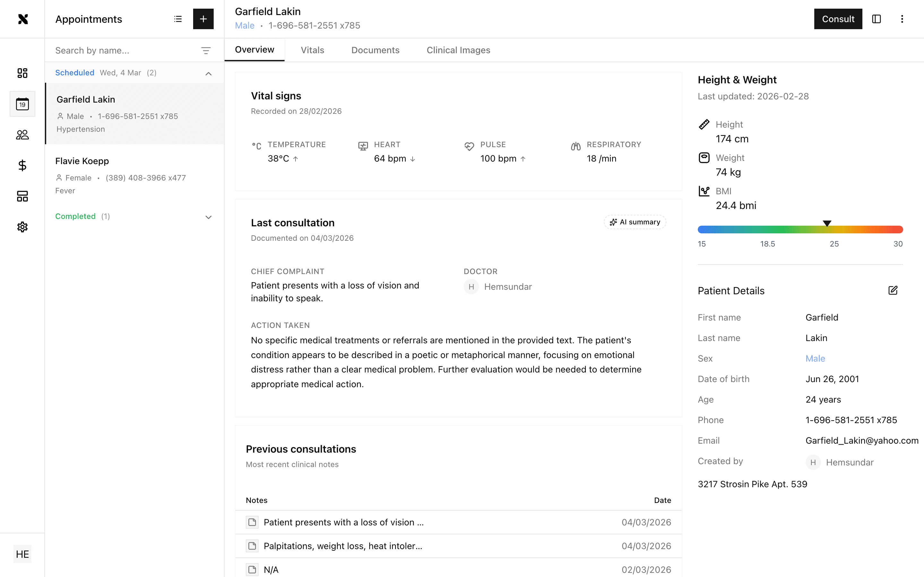The image size is (924, 577).
Task: Open the search filter icon
Action: coord(206,50)
